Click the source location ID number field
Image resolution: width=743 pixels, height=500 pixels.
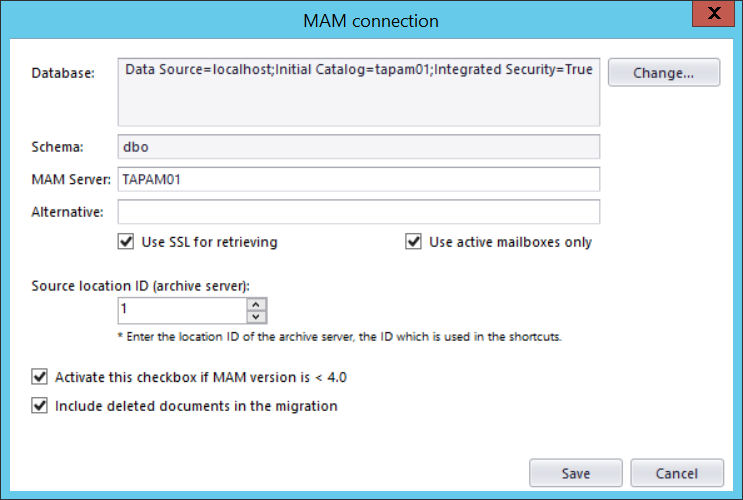[x=181, y=310]
